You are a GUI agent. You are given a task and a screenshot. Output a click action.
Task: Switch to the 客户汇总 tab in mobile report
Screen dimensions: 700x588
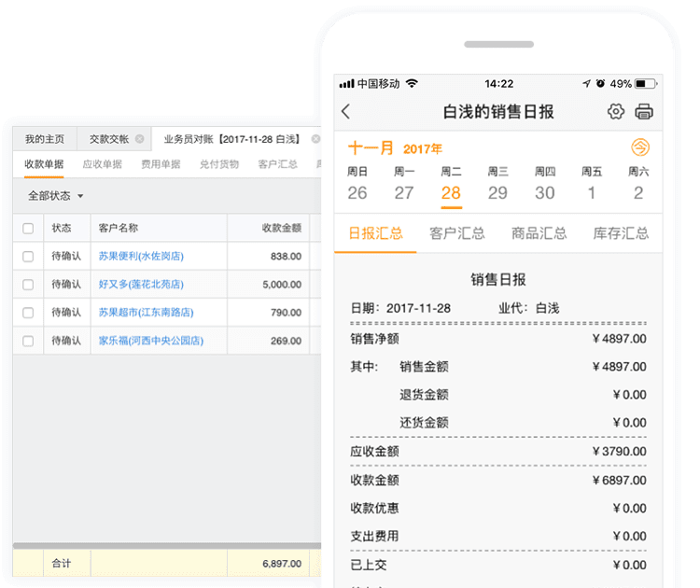456,233
